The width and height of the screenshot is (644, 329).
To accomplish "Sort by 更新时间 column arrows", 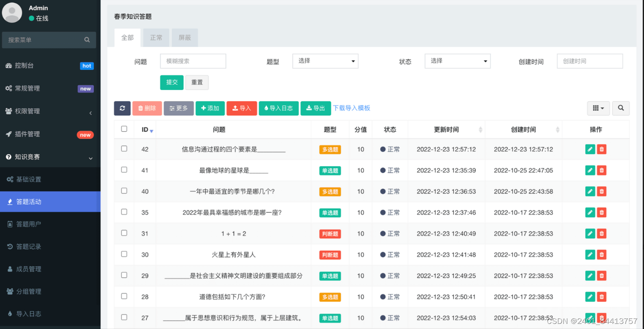I will [480, 130].
